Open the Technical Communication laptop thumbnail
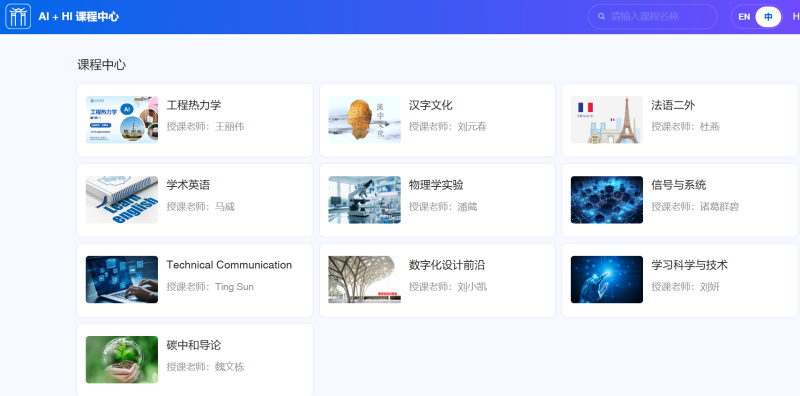Viewport: 800px width, 396px height. [121, 280]
